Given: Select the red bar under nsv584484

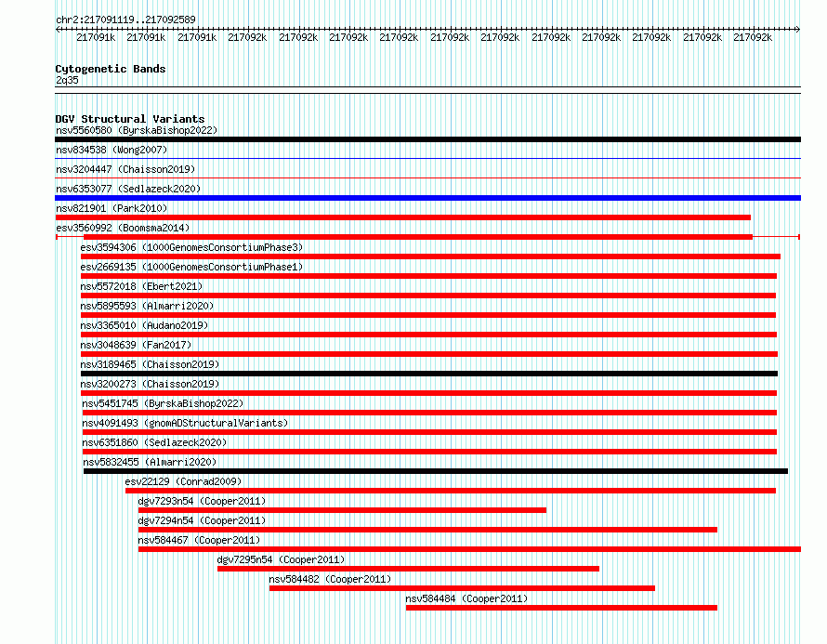Looking at the screenshot, I should 561,608.
